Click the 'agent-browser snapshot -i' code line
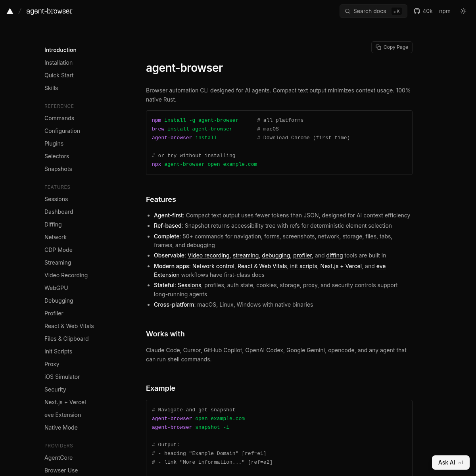Image resolution: width=476 pixels, height=476 pixels. click(x=190, y=427)
